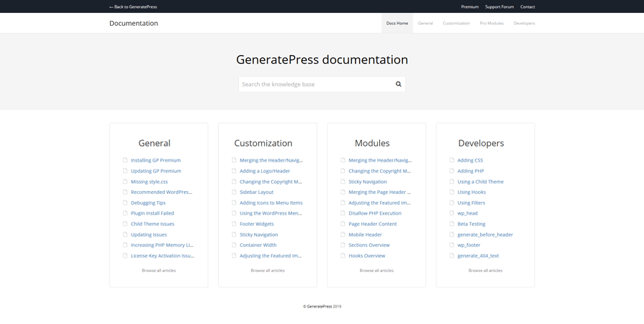Open generate_404_text article
This screenshot has width=644, height=324.
tap(478, 255)
